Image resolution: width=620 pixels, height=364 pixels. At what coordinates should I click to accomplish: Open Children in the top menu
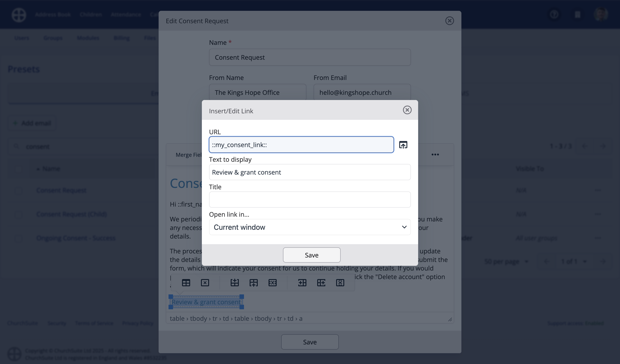pyautogui.click(x=91, y=14)
